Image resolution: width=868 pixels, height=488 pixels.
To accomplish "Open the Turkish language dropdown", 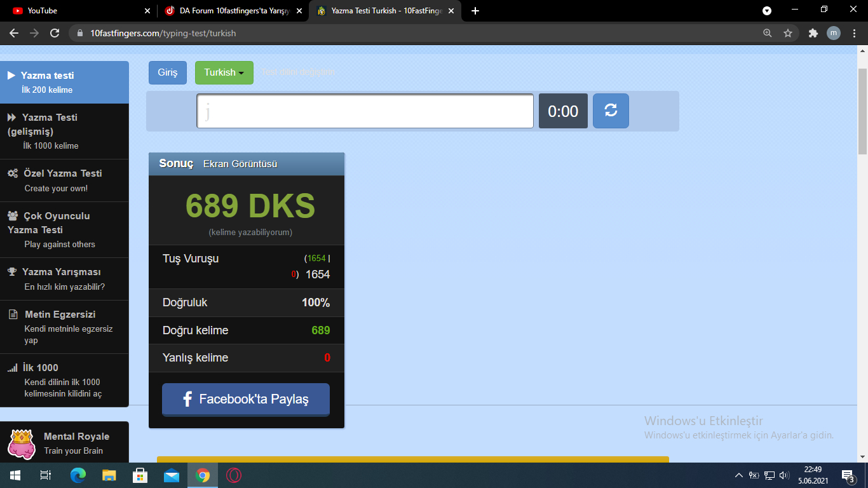I will [224, 72].
